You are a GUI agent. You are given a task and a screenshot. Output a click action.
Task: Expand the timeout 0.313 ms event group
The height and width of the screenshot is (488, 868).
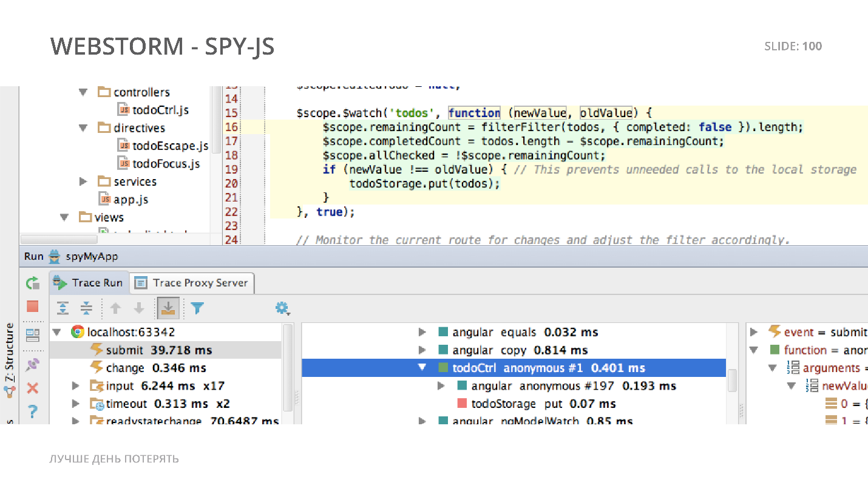[75, 404]
